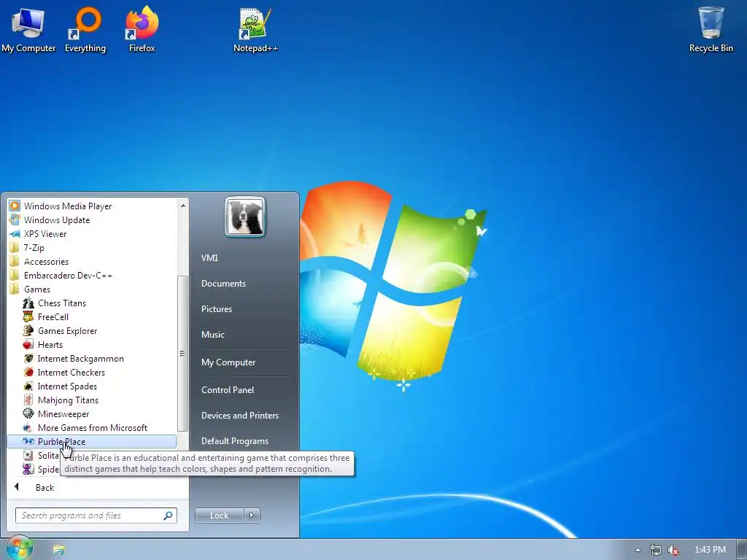The height and width of the screenshot is (560, 747).
Task: Launch Everything search desktop shortcut
Action: tap(85, 28)
